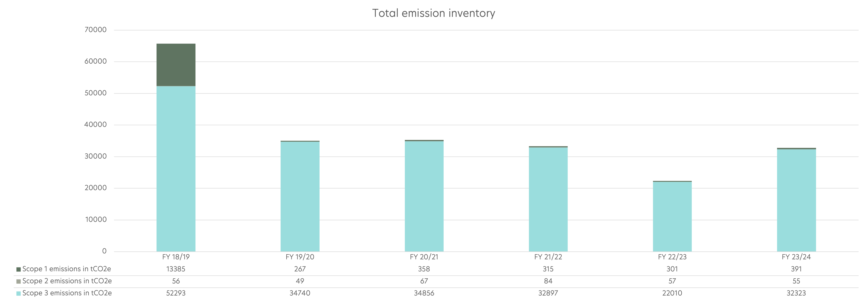
Task: Click the teal FY 18/19 Scope 3 bar
Action: [x=176, y=169]
